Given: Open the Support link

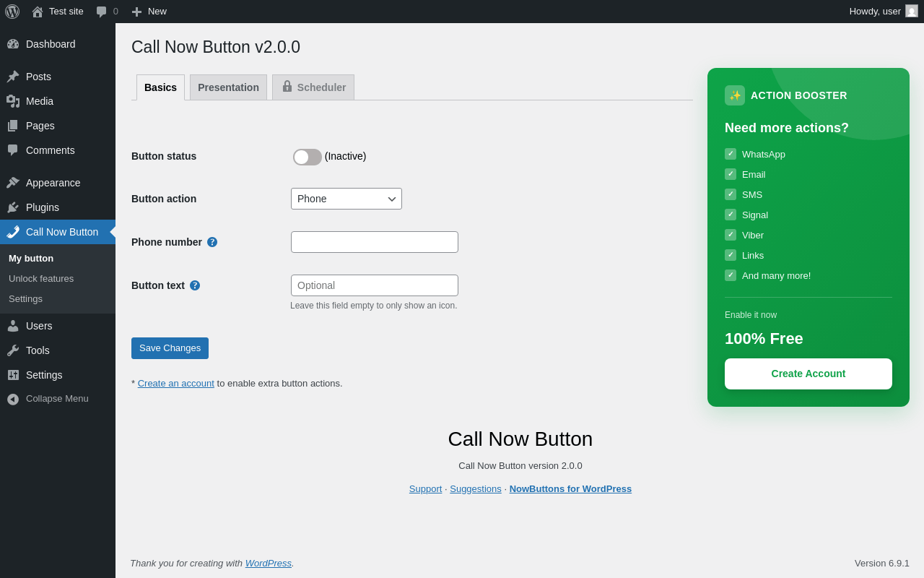Looking at the screenshot, I should point(425,489).
